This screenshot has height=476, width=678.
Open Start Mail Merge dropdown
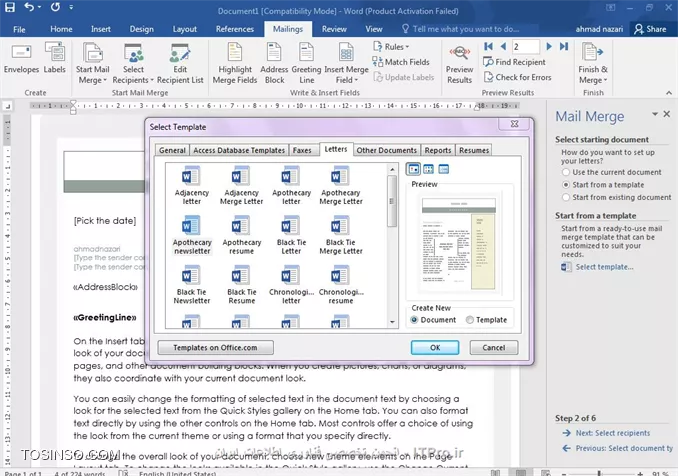tap(93, 74)
